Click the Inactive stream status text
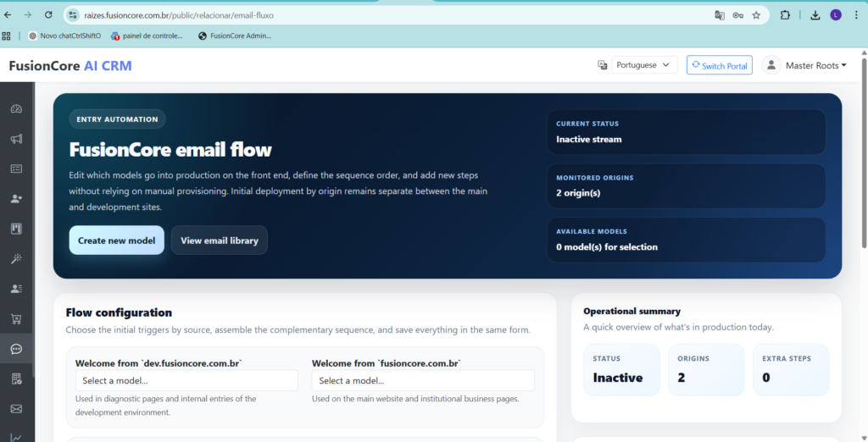The width and height of the screenshot is (868, 442). (x=588, y=140)
